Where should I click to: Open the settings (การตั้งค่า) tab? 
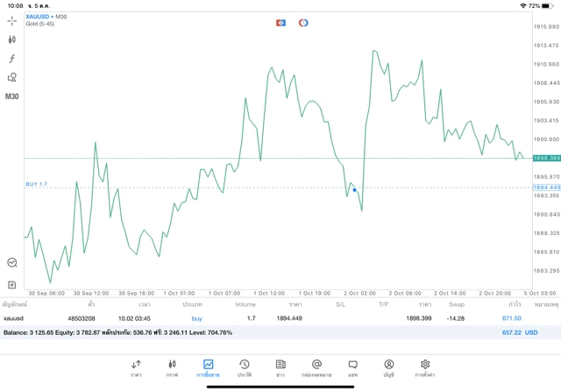425,367
